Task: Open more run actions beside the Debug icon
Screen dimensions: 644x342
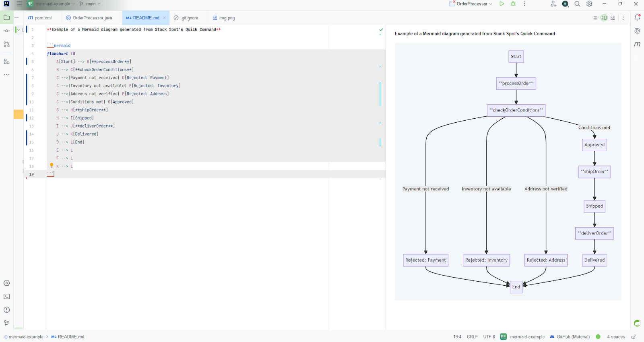Action: pyautogui.click(x=524, y=4)
